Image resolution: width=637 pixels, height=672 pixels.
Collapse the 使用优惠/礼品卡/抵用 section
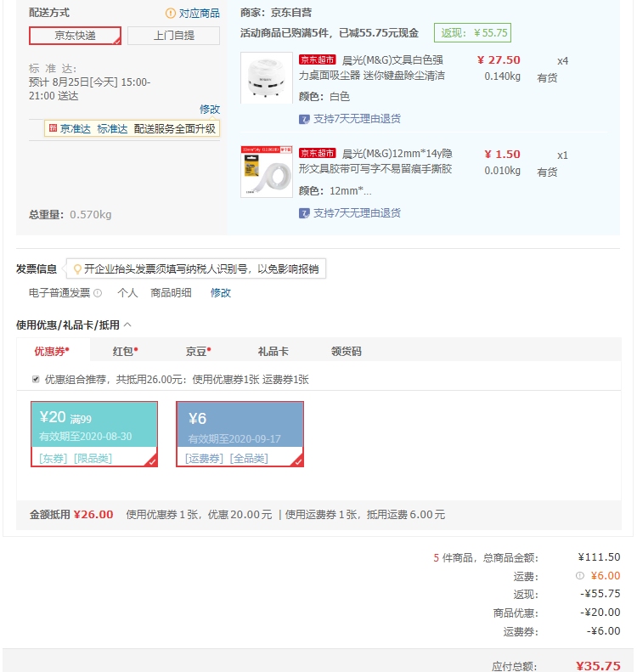click(x=127, y=325)
